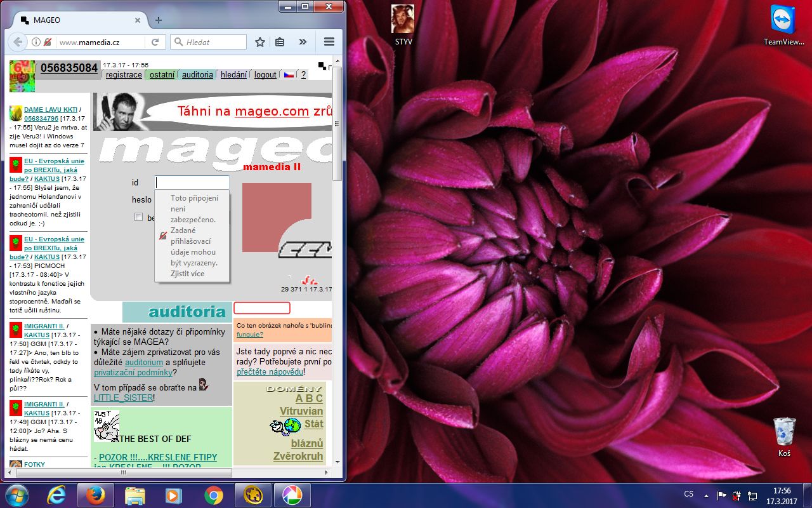Image resolution: width=812 pixels, height=508 pixels.
Task: Open the funguje? link
Action: click(250, 334)
